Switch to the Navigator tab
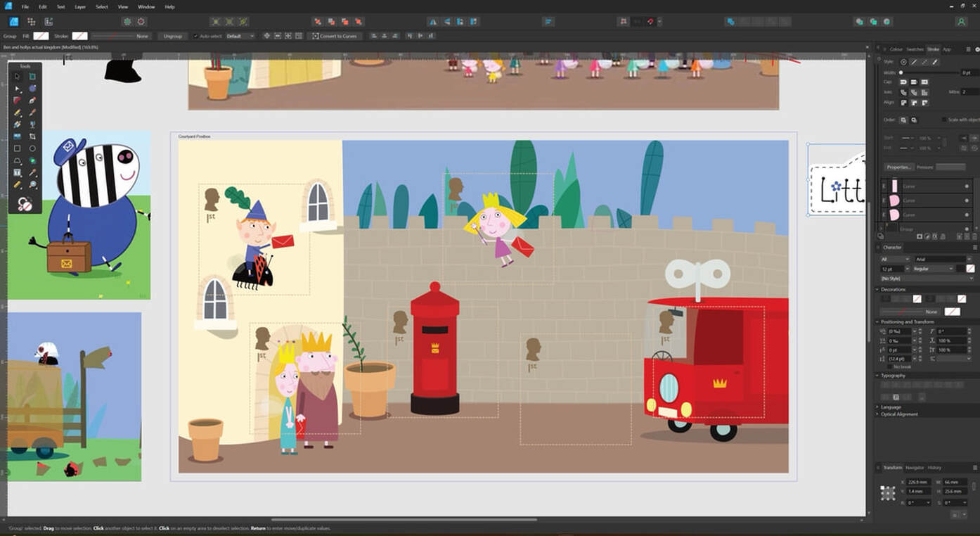This screenshot has height=536, width=980. [915, 468]
